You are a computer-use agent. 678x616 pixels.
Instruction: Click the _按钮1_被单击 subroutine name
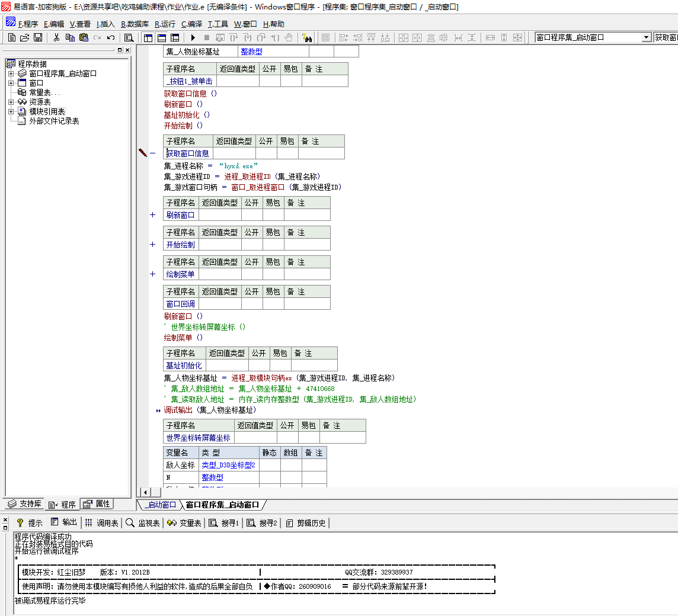pos(190,81)
